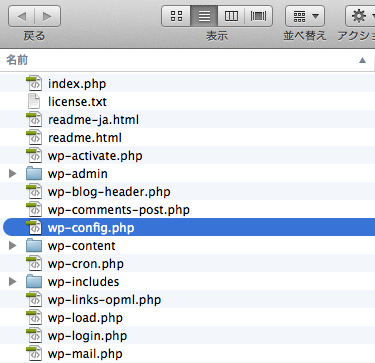Toggle the sort direction triangle
This screenshot has width=375, height=363.
coord(362,60)
